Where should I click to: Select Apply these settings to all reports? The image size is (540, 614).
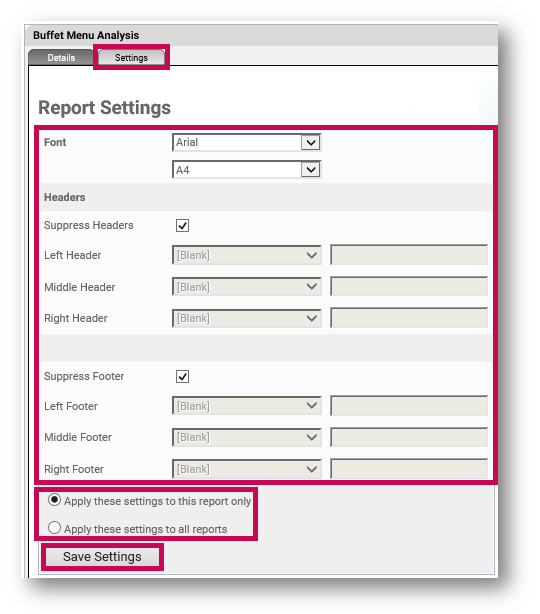tap(54, 528)
